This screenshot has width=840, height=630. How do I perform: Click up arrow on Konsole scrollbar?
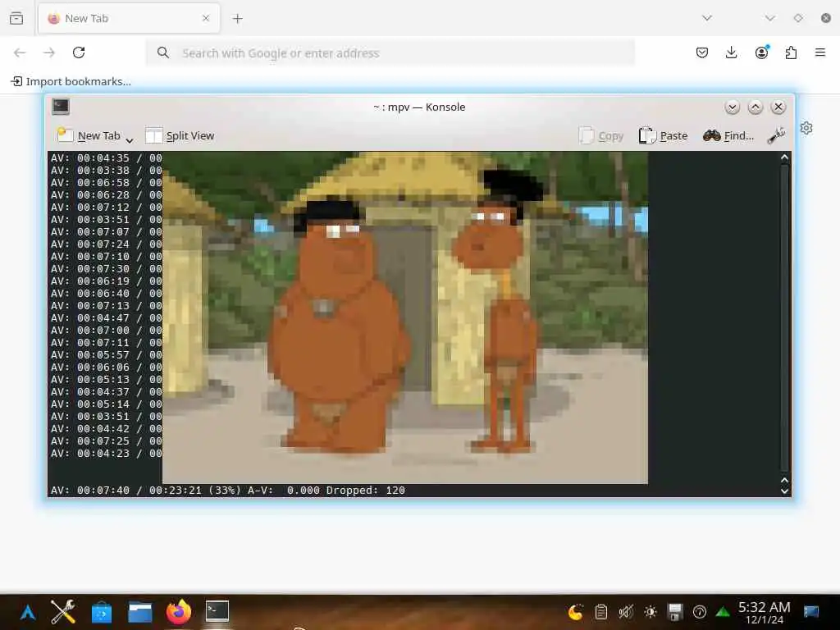(x=784, y=157)
